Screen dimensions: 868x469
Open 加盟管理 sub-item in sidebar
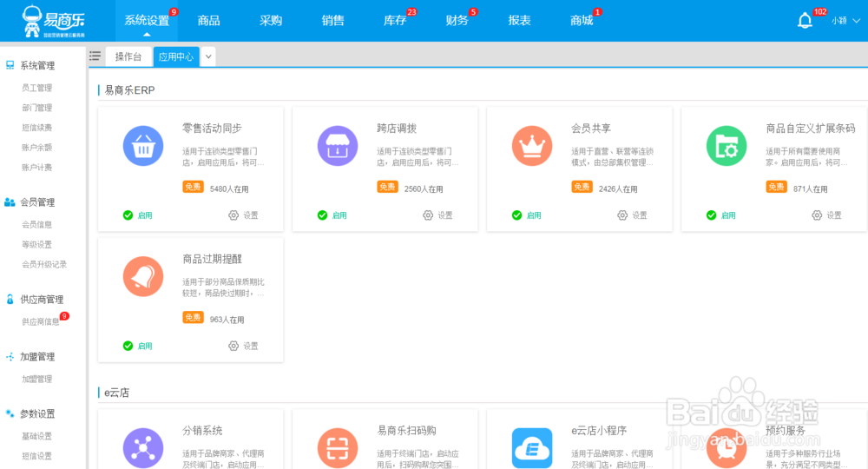tap(37, 379)
